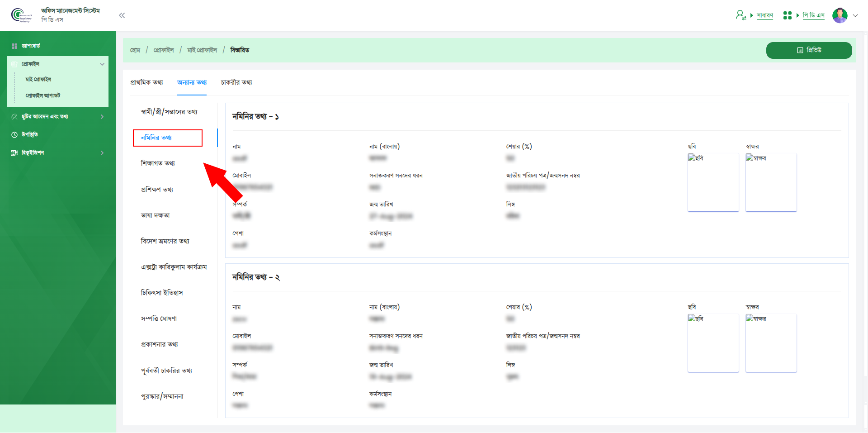Click the প্রোফাইল sidebar menu icon
This screenshot has height=433, width=868.
click(x=14, y=64)
